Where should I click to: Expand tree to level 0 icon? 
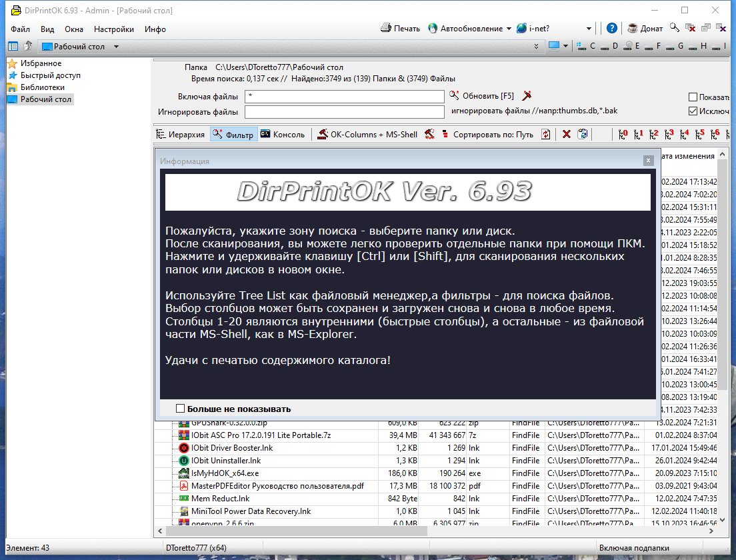[623, 134]
